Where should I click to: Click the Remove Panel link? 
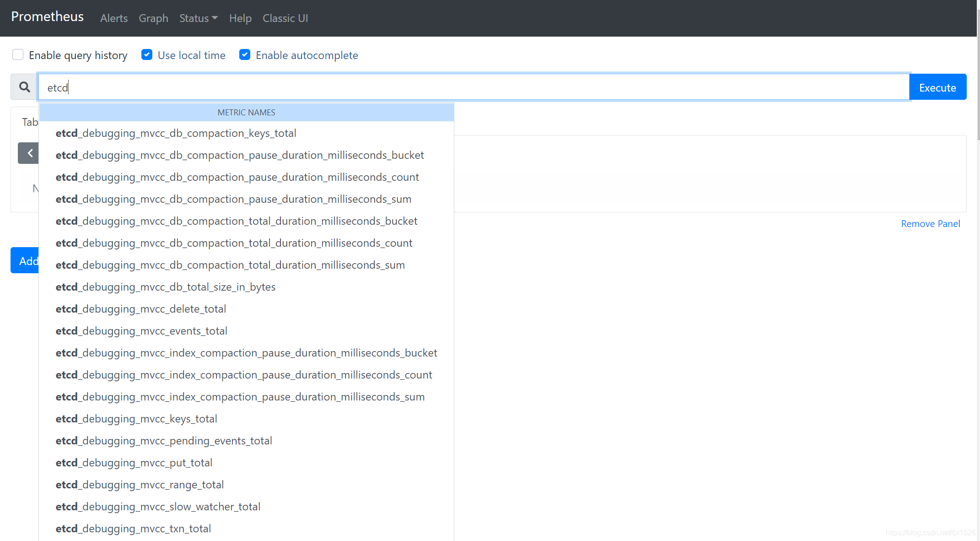coord(931,224)
